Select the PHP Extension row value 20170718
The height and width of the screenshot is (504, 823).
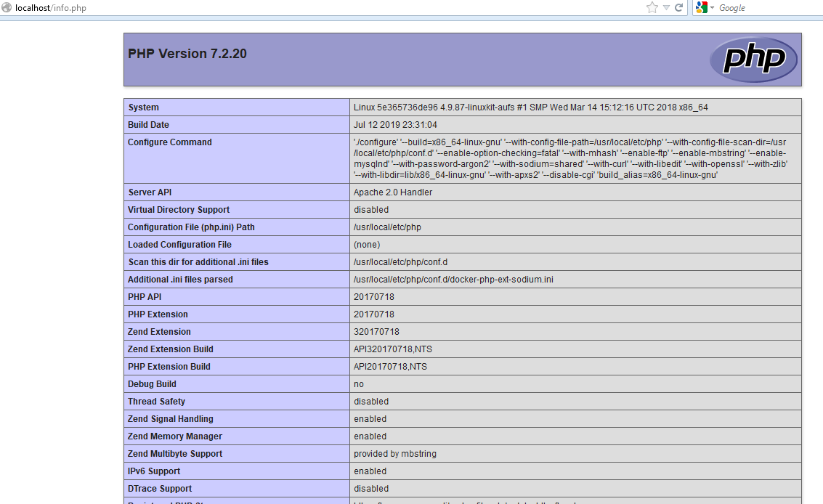(x=373, y=314)
